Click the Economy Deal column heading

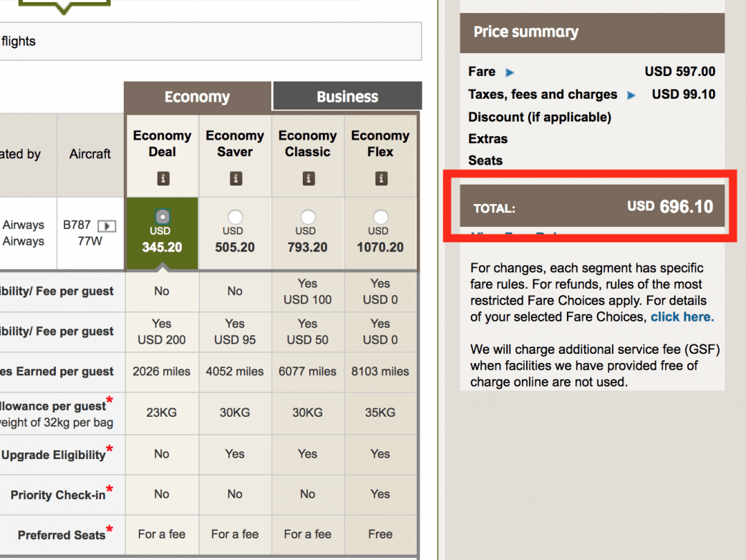click(162, 143)
